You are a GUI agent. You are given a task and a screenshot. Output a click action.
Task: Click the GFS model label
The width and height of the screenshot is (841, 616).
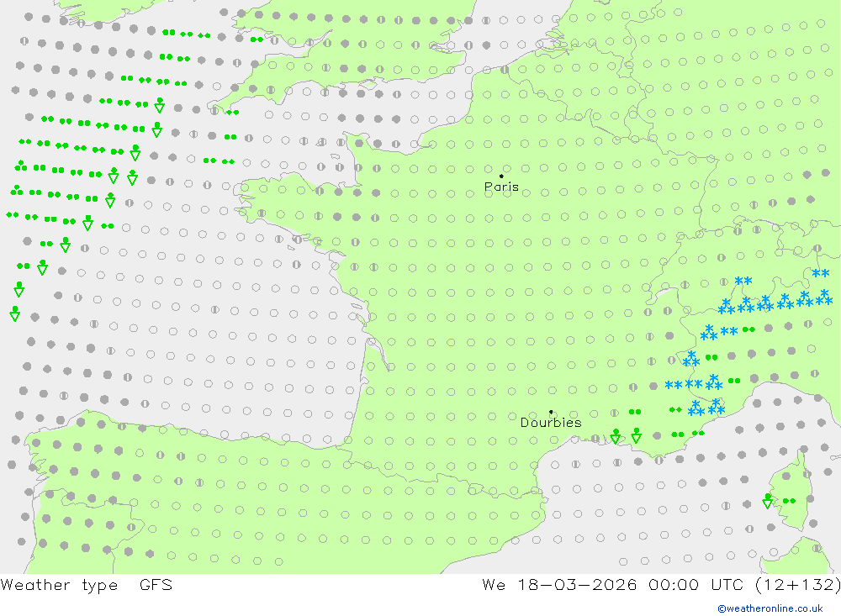(156, 585)
